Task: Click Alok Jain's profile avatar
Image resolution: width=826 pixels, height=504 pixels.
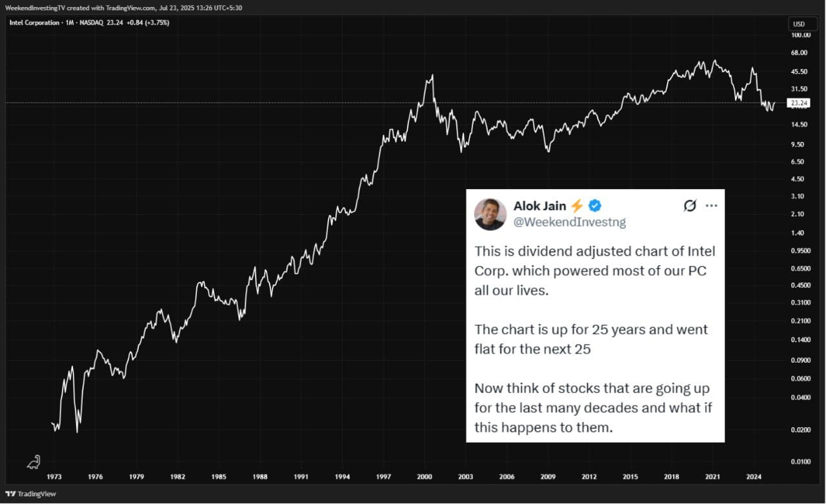Action: point(490,214)
